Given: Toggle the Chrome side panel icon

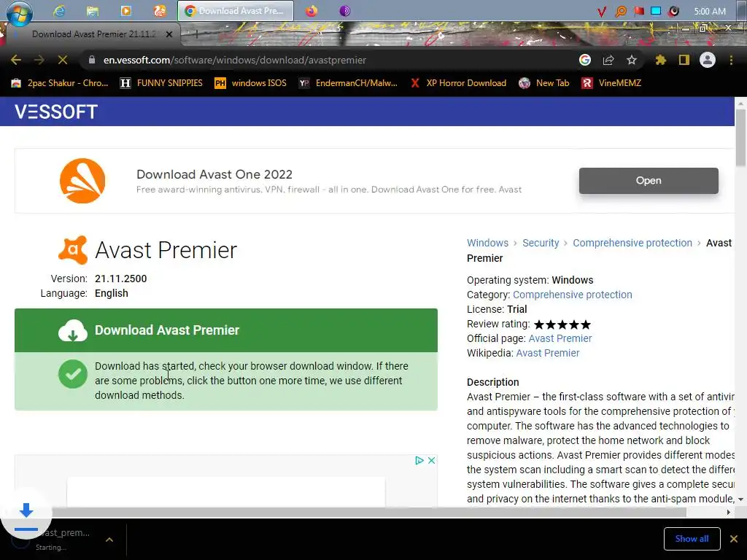Looking at the screenshot, I should pyautogui.click(x=684, y=60).
